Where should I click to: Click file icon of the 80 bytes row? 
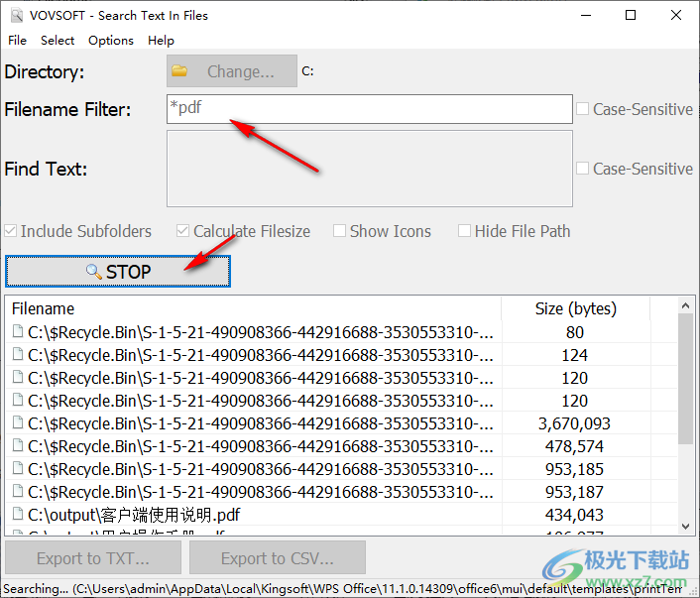click(18, 331)
